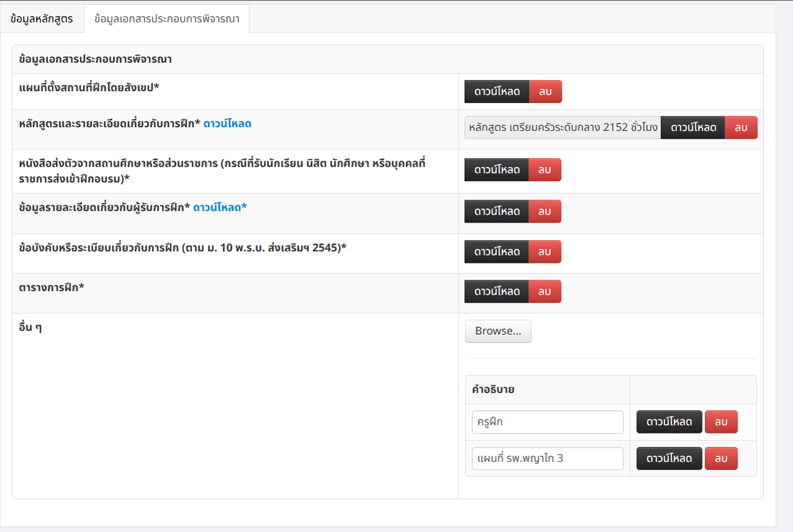Delete the แผนที่ตั้งสถานที่ฝึก file
Image resolution: width=793 pixels, height=532 pixels.
tap(545, 91)
